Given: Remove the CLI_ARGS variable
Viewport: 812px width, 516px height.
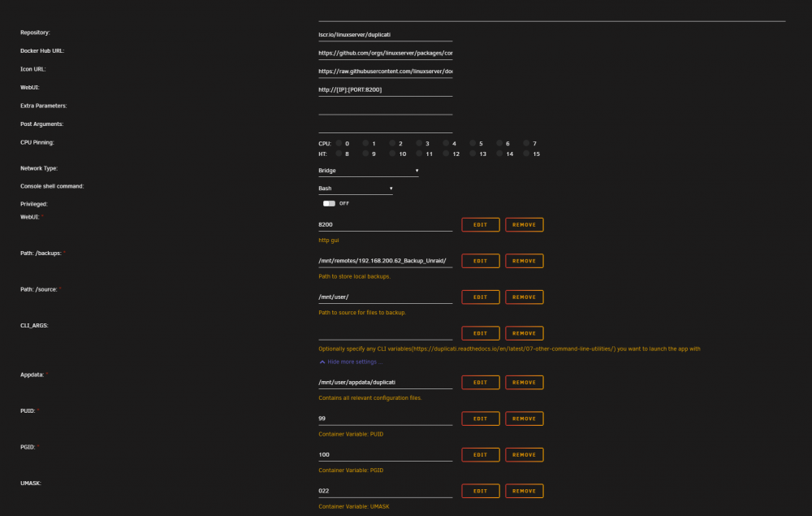Looking at the screenshot, I should click(524, 334).
